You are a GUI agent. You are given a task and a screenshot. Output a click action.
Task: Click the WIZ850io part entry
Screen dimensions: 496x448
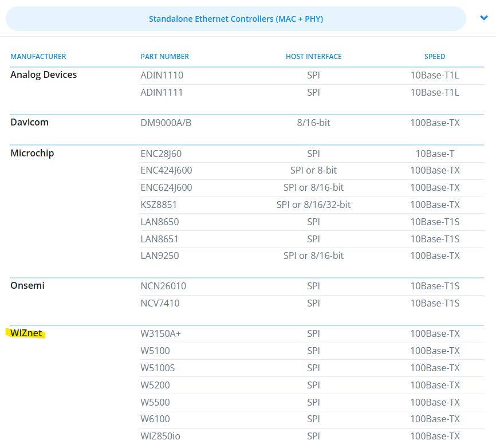(160, 436)
